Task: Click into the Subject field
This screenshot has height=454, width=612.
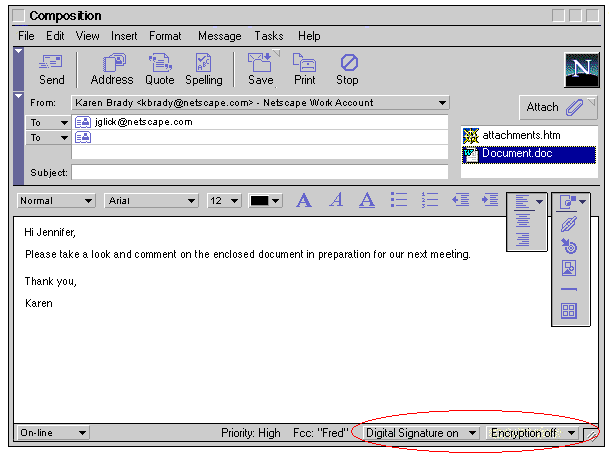Action: 260,172
